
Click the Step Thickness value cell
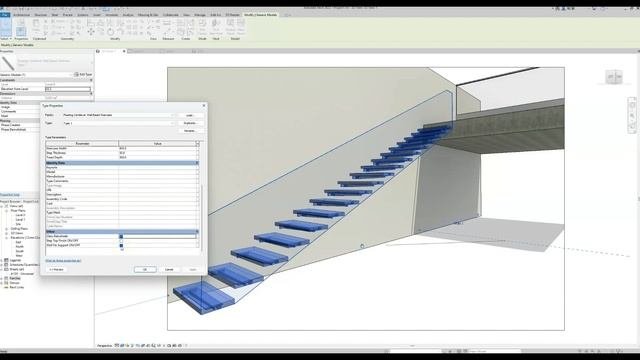pos(157,153)
